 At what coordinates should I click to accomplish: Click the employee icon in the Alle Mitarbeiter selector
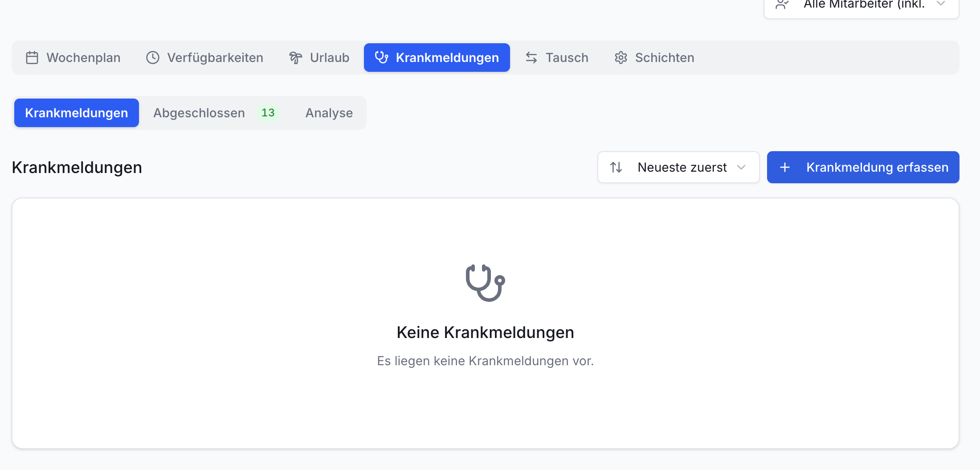pyautogui.click(x=782, y=4)
